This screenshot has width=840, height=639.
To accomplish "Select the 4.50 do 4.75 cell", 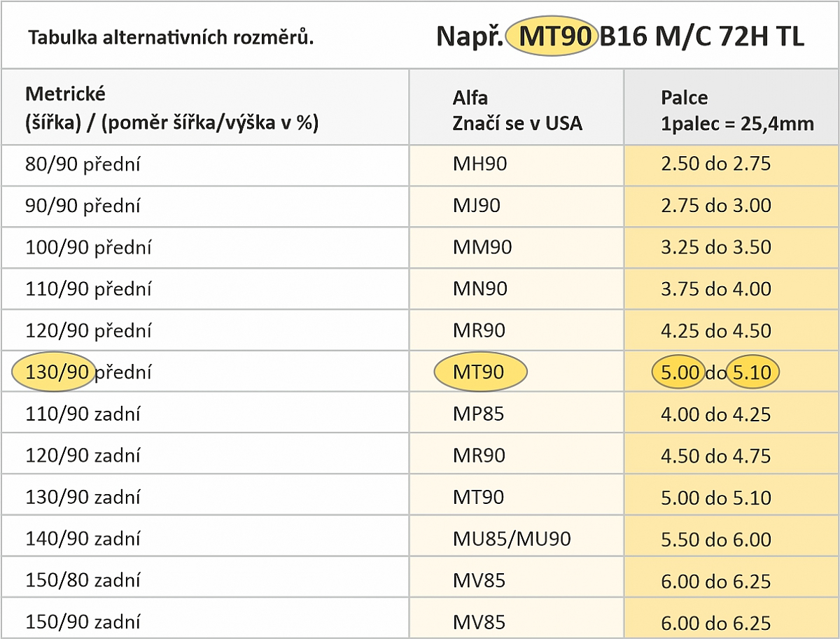I will [x=715, y=456].
